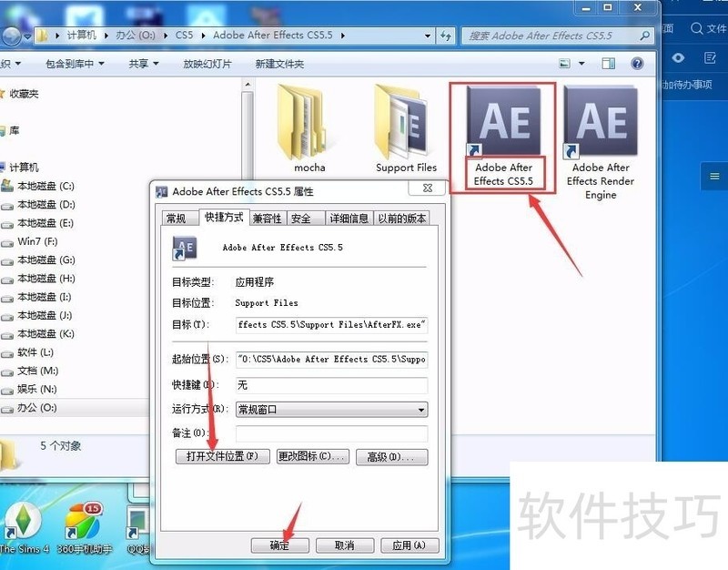Open the mocha folder
Viewport: 728px width, 570px height.
pos(309,121)
